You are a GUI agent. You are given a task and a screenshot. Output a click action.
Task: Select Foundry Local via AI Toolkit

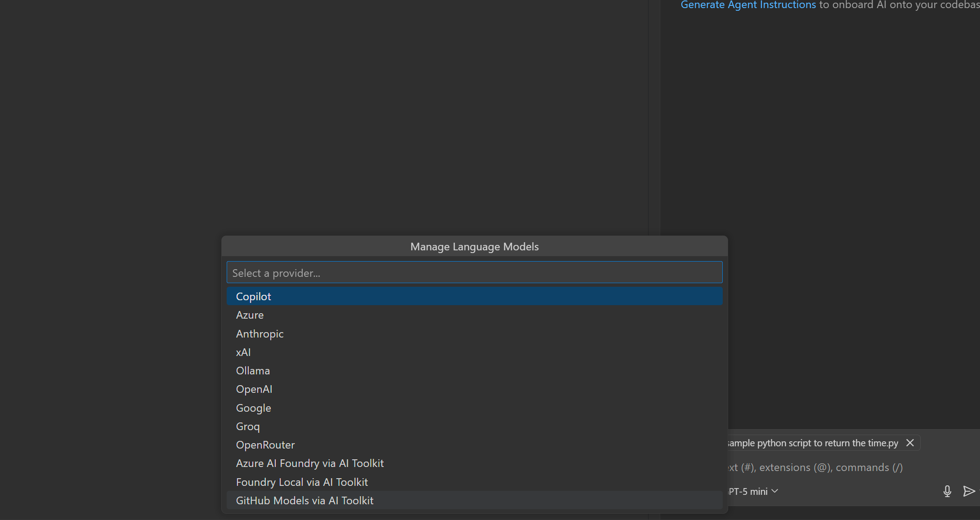click(x=302, y=482)
